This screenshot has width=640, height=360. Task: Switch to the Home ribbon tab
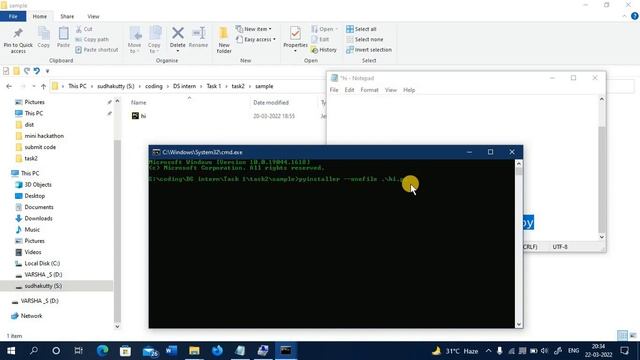coord(40,16)
